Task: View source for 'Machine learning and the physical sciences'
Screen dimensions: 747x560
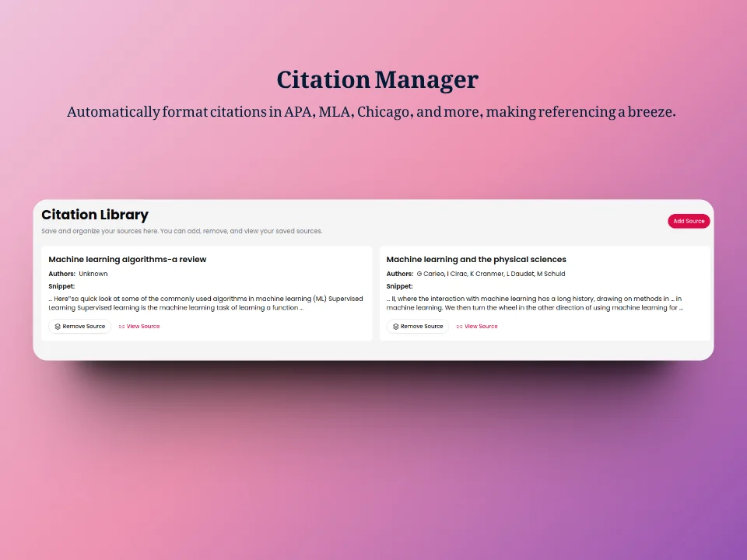Action: pyautogui.click(x=477, y=326)
